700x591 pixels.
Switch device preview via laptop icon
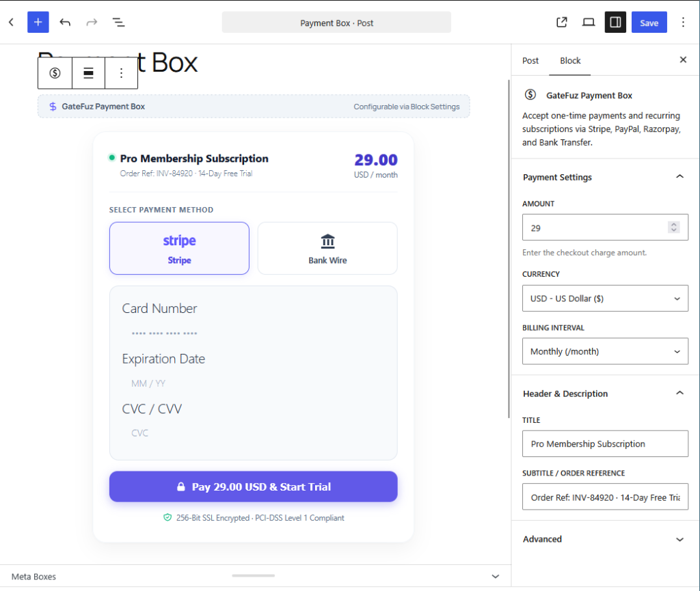(x=589, y=23)
